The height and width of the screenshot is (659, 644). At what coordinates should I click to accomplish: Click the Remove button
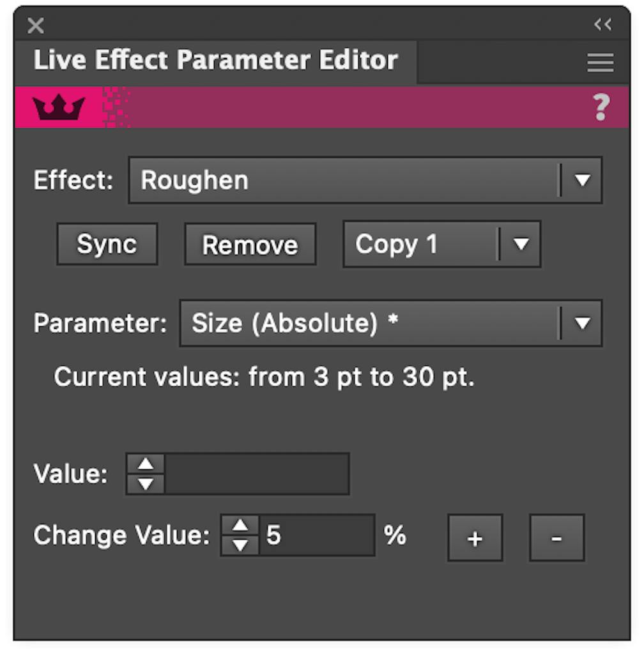(x=250, y=245)
